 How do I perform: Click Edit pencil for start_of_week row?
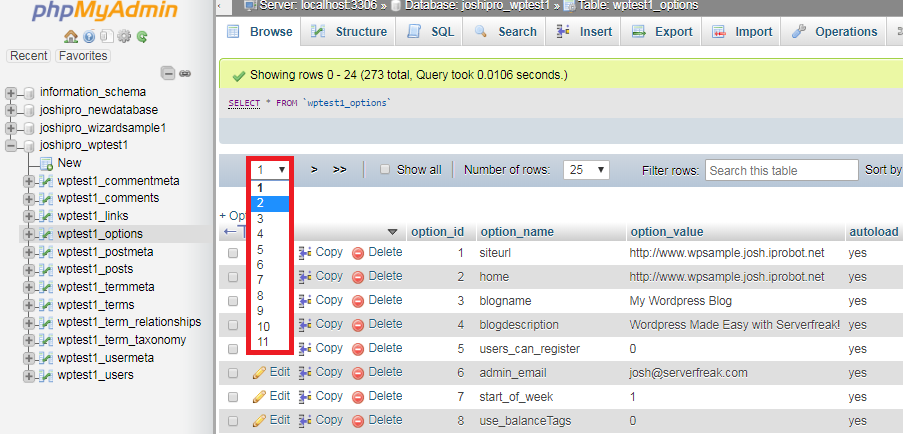coord(260,397)
